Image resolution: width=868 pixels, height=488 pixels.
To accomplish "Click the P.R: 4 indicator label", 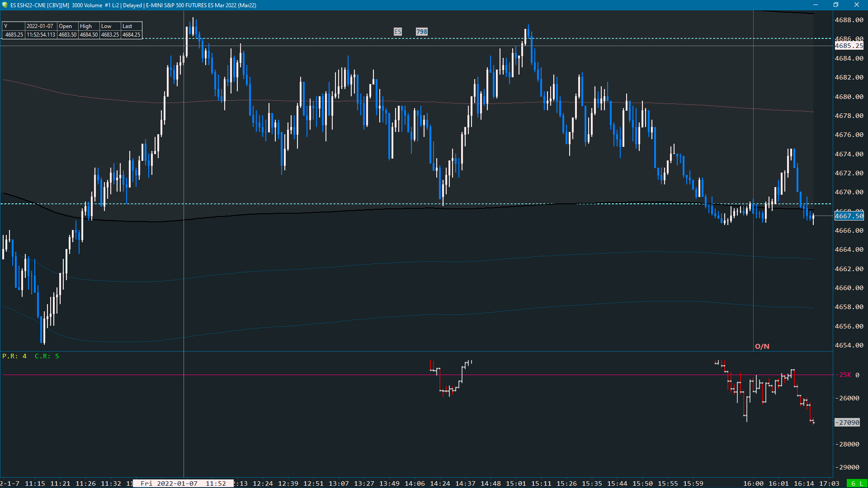I will click(14, 356).
